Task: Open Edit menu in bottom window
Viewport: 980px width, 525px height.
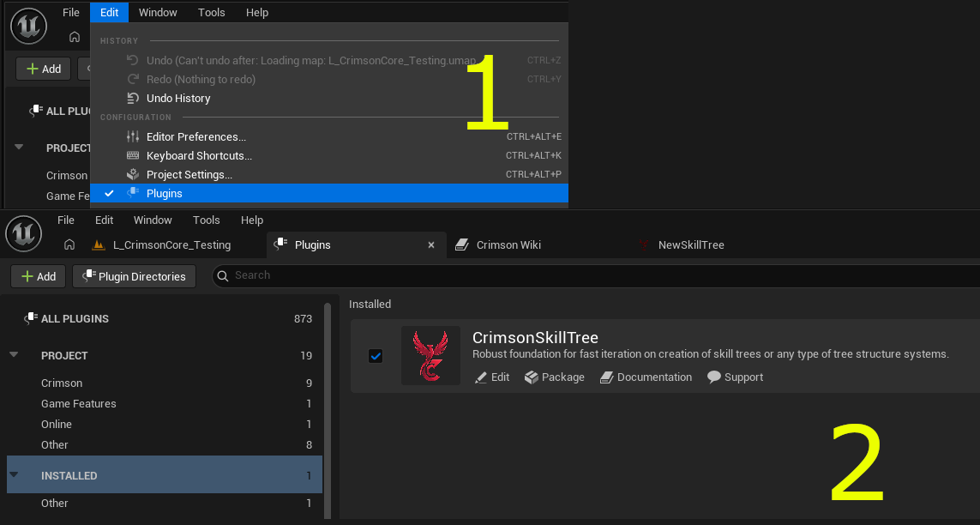Action: point(104,220)
